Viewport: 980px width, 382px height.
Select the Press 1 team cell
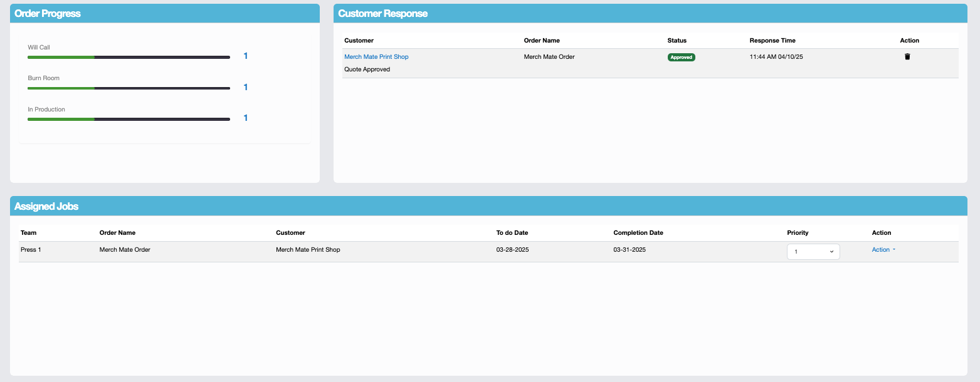coord(31,250)
